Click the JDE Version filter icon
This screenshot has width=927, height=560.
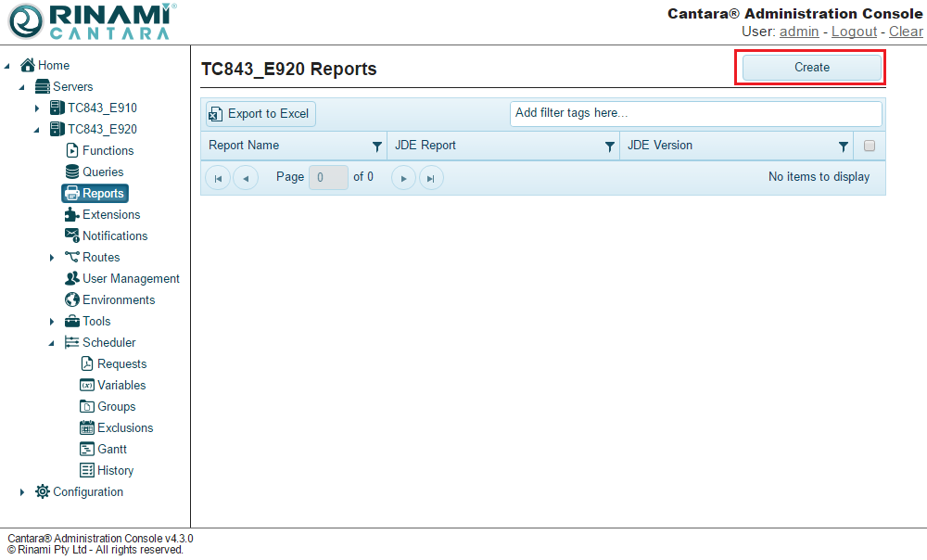(843, 146)
